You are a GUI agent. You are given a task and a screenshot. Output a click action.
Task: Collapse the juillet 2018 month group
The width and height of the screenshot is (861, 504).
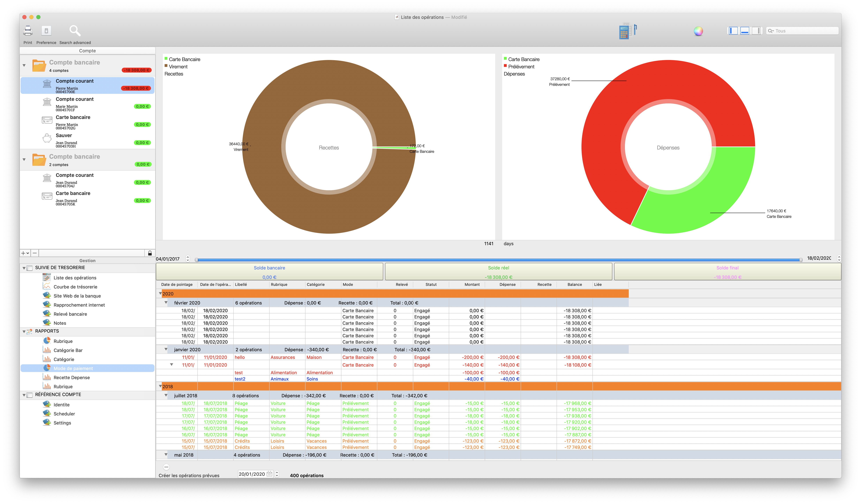point(166,395)
